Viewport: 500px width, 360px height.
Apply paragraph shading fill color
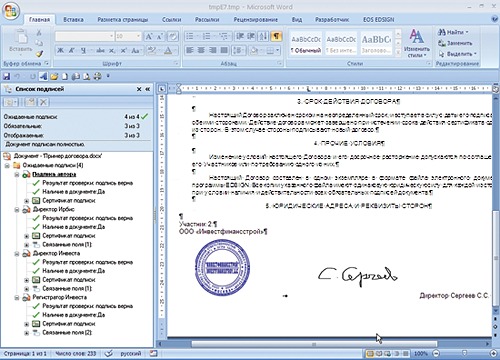point(254,51)
